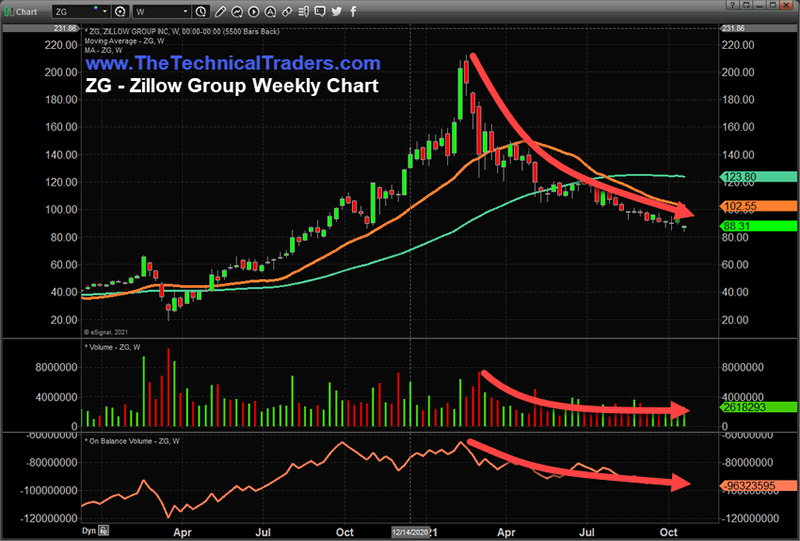
Task: Click the replay play button icon
Action: tap(254, 11)
